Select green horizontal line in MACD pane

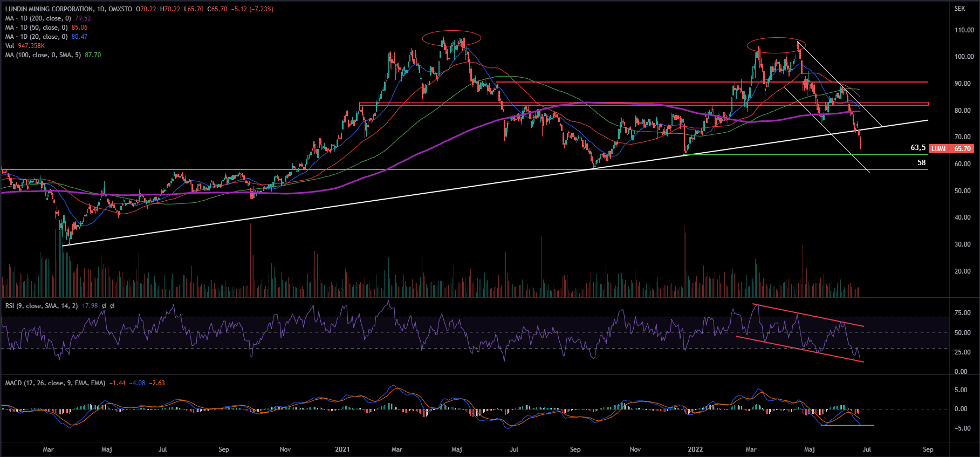click(847, 426)
